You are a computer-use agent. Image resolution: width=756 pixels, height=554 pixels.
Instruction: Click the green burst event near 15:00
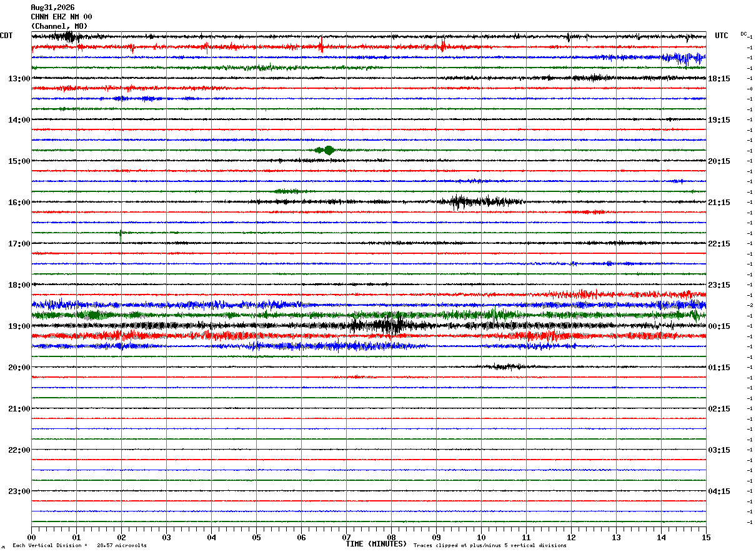tap(327, 150)
